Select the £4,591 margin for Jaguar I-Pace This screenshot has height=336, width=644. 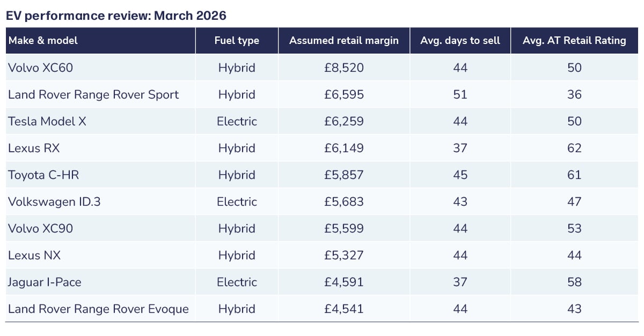tap(344, 282)
